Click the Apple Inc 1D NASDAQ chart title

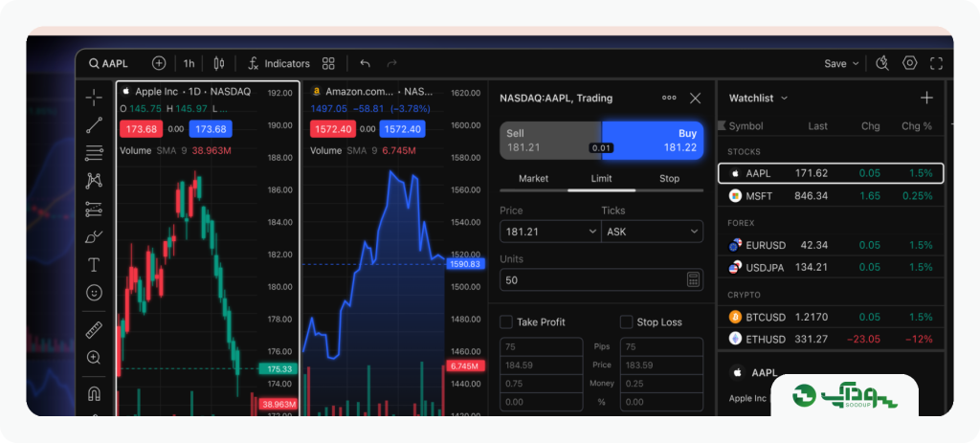(192, 92)
